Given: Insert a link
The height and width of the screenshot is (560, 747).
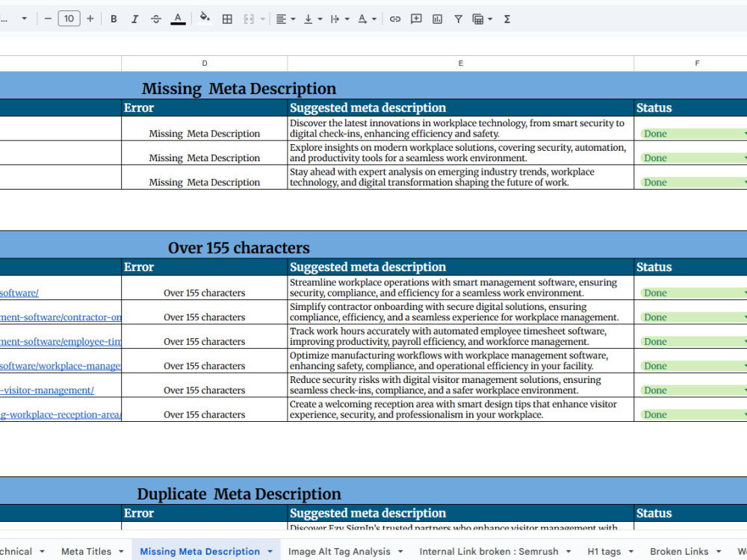Looking at the screenshot, I should tap(395, 19).
